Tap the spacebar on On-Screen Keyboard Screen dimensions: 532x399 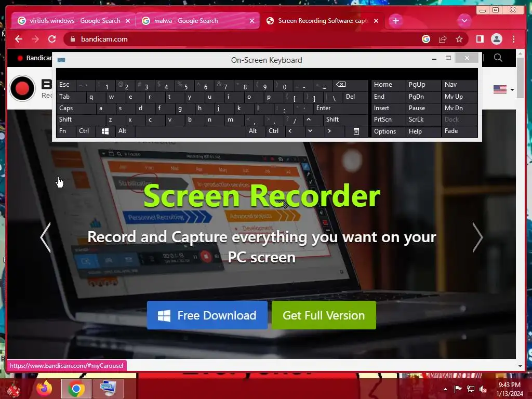pyautogui.click(x=190, y=131)
